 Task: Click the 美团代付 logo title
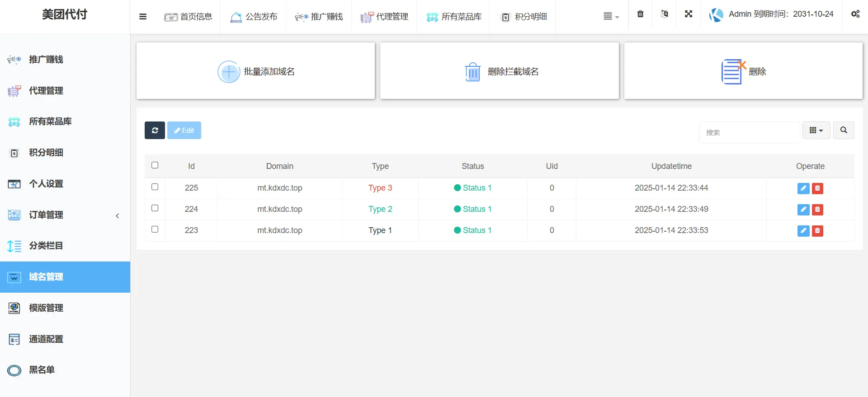(65, 14)
